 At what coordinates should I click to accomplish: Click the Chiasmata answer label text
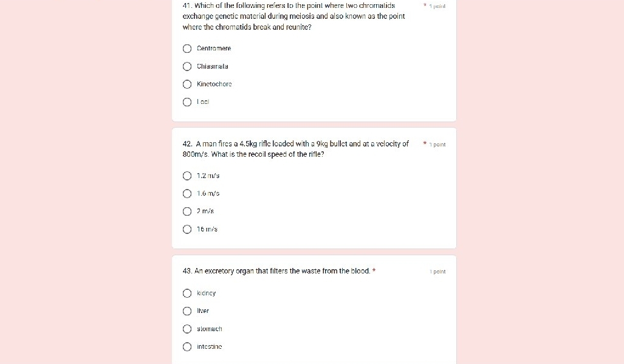click(x=213, y=66)
